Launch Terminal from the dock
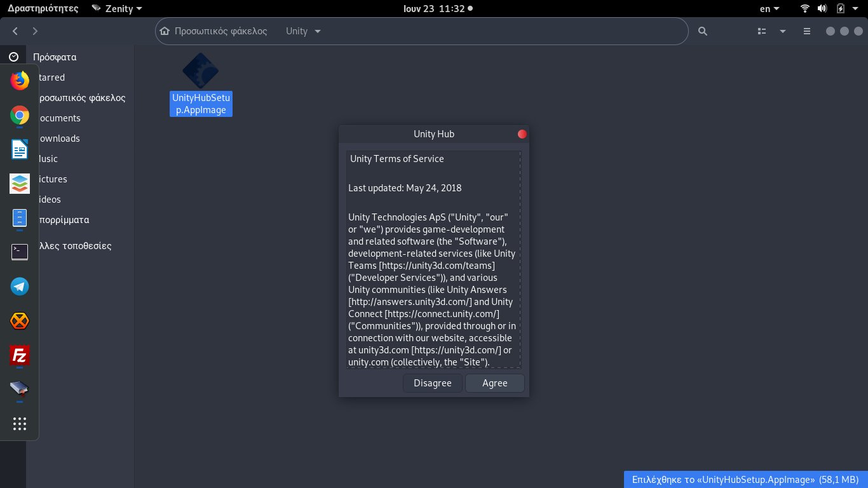The width and height of the screenshot is (868, 488). pos(20,252)
